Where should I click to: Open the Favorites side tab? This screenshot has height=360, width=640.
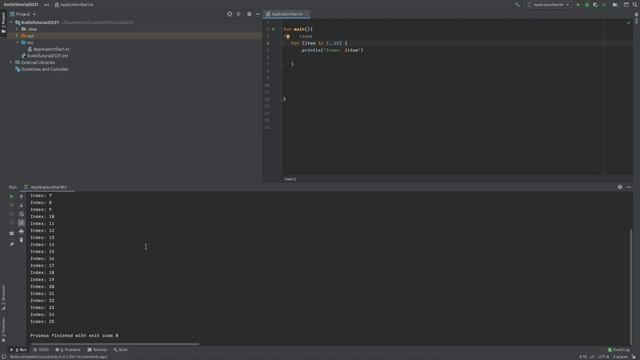[x=4, y=330]
